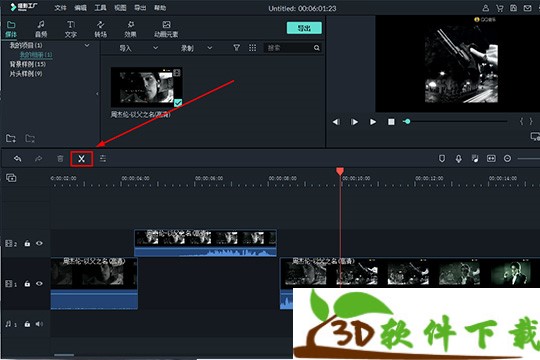
Task: Collapse the media tree panel arrow
Action: tap(97, 93)
